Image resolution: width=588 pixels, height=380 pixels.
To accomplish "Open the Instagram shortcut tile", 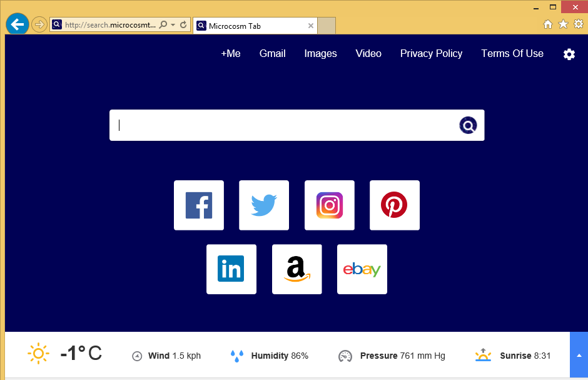I will click(x=330, y=205).
